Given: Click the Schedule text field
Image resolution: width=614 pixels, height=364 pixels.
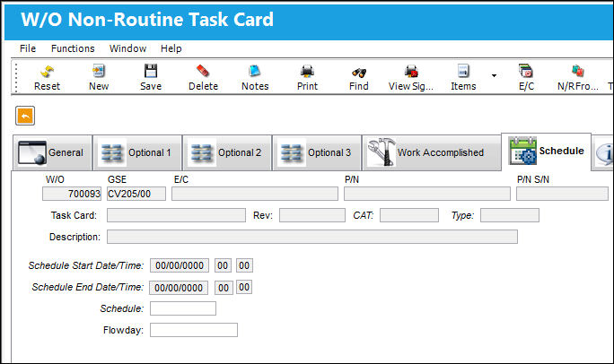Looking at the screenshot, I should coord(183,308).
